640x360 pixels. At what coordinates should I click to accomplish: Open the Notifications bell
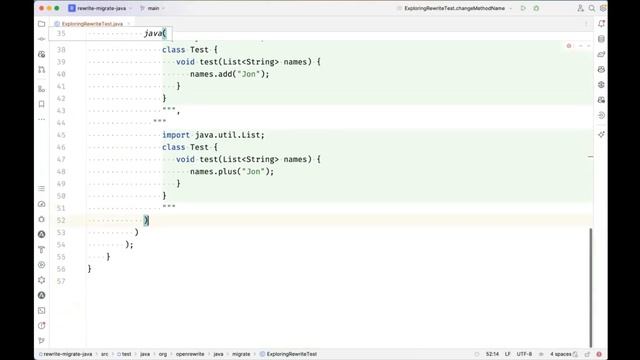(601, 24)
